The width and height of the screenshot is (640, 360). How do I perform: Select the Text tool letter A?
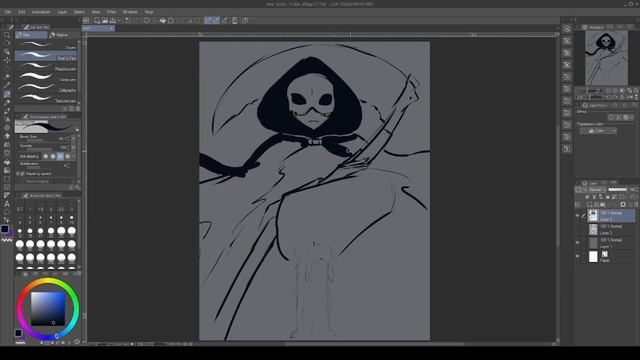pyautogui.click(x=7, y=204)
